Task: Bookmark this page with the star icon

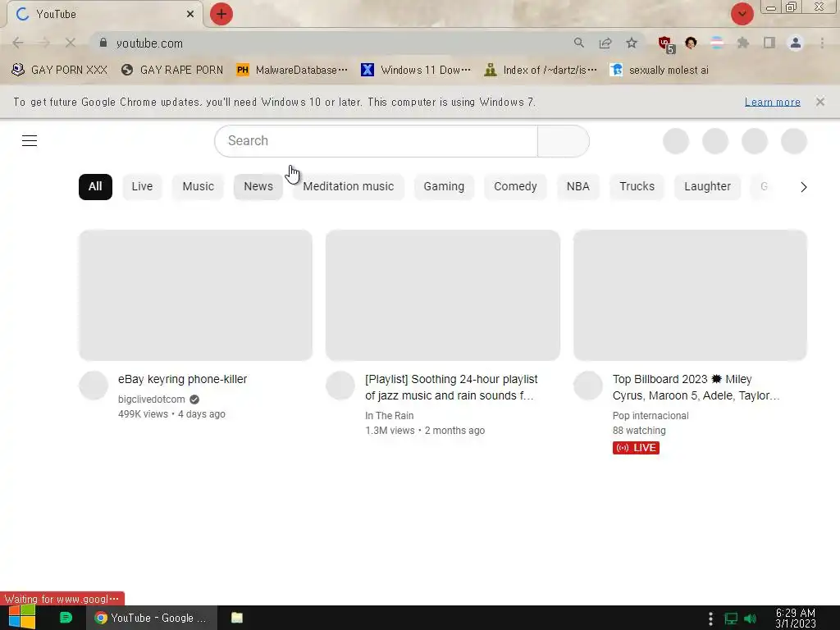Action: [632, 43]
